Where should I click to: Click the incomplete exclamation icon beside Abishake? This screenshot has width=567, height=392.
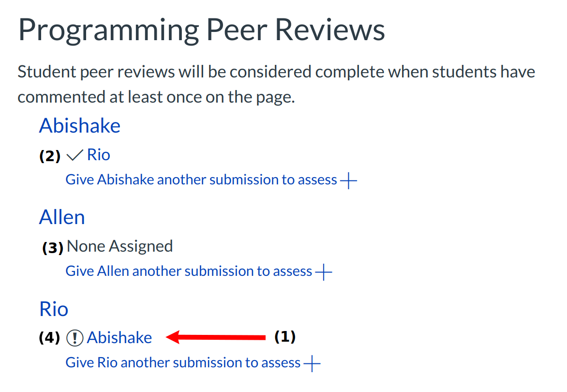pos(75,338)
